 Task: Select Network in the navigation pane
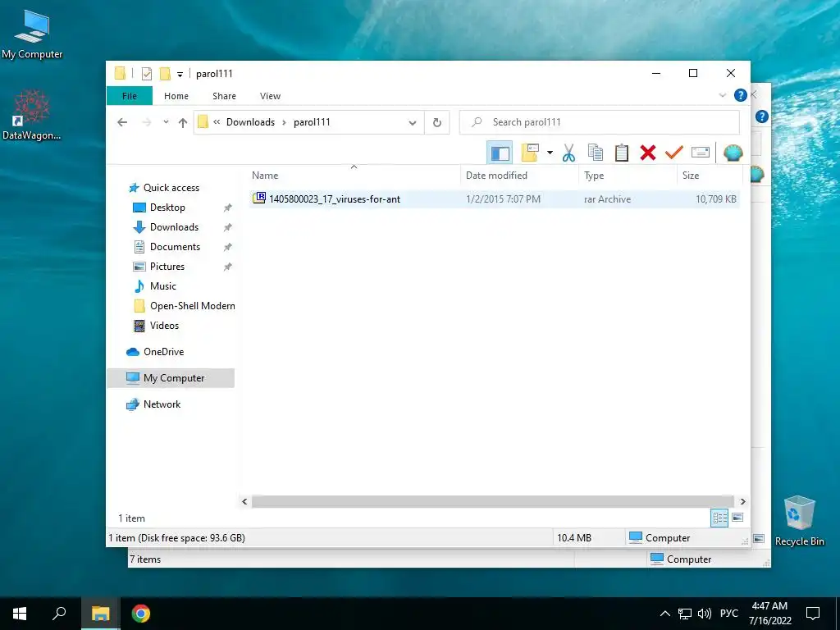point(162,404)
